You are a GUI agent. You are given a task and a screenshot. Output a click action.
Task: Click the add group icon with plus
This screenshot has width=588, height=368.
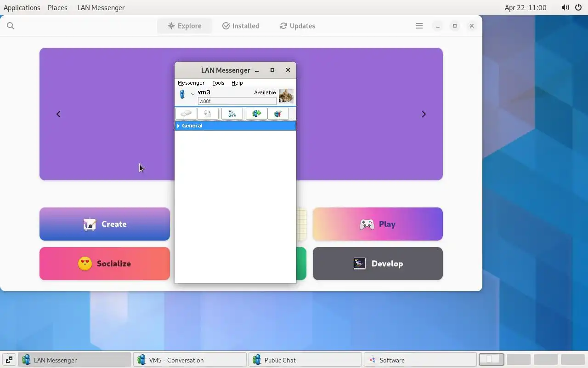(256, 114)
